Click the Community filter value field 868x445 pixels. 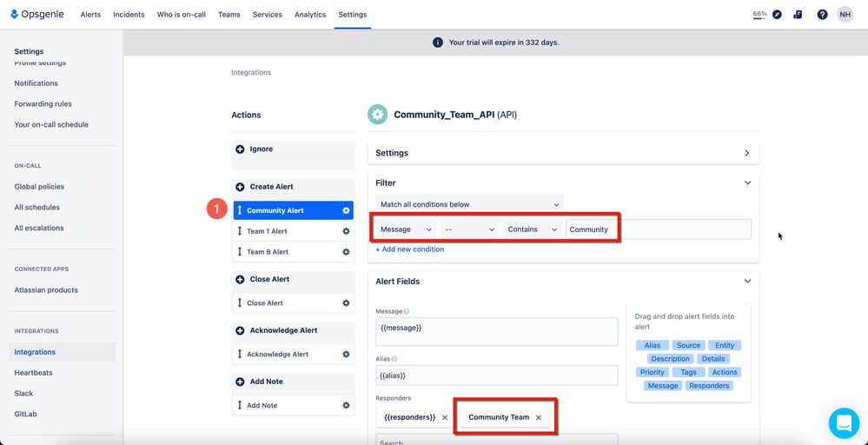pos(659,229)
